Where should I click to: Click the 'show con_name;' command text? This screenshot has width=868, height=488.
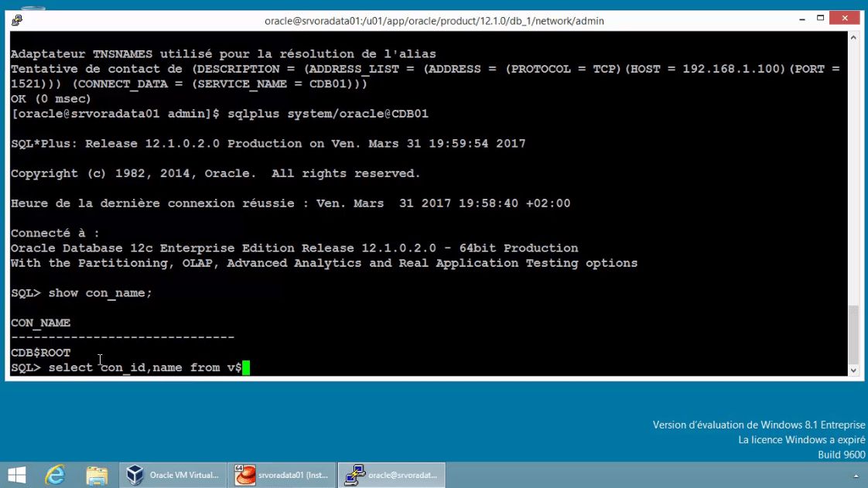108,292
